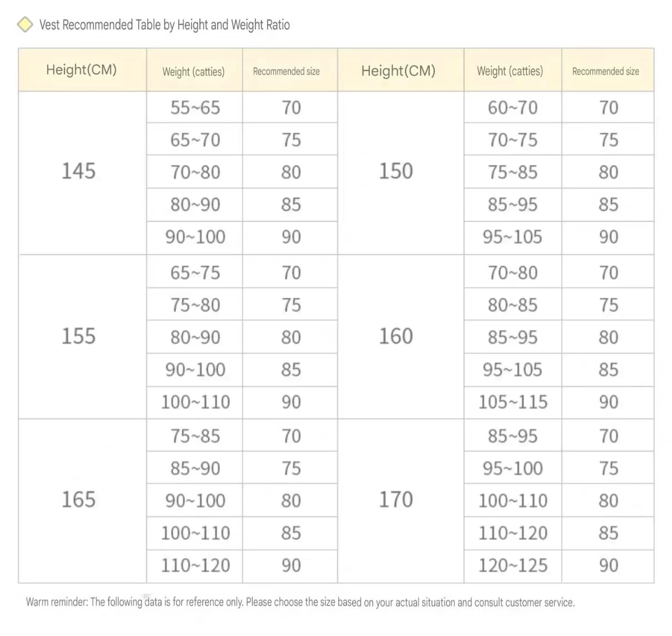Click the 120~125 weight range cell

[513, 565]
